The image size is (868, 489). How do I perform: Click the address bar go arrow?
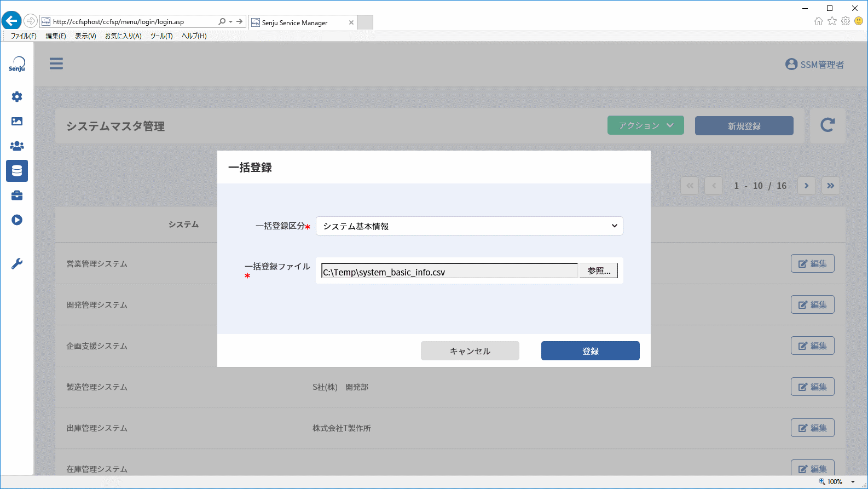point(239,22)
